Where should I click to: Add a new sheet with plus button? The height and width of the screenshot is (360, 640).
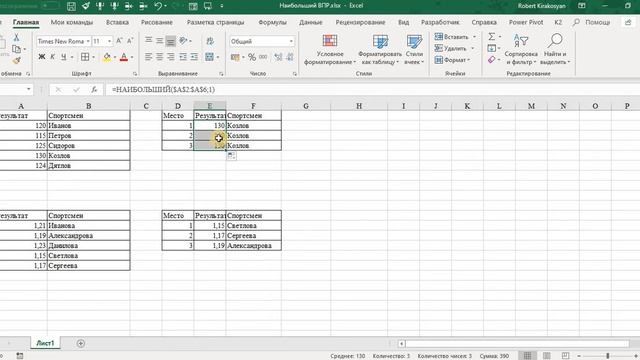point(80,344)
